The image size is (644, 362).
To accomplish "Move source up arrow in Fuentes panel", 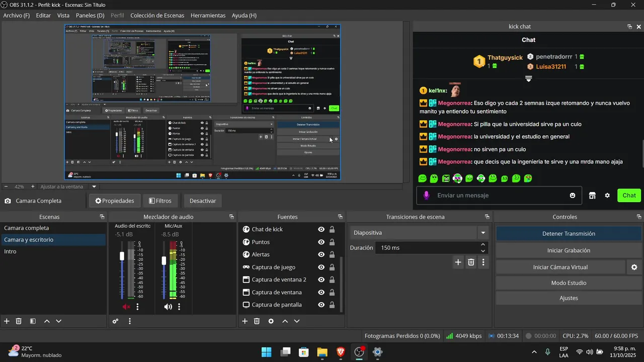I will [285, 321].
